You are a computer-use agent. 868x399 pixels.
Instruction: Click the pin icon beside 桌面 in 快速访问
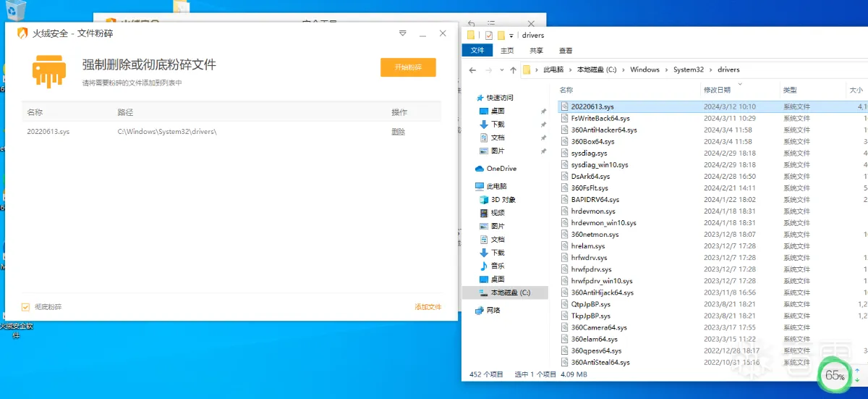[543, 112]
